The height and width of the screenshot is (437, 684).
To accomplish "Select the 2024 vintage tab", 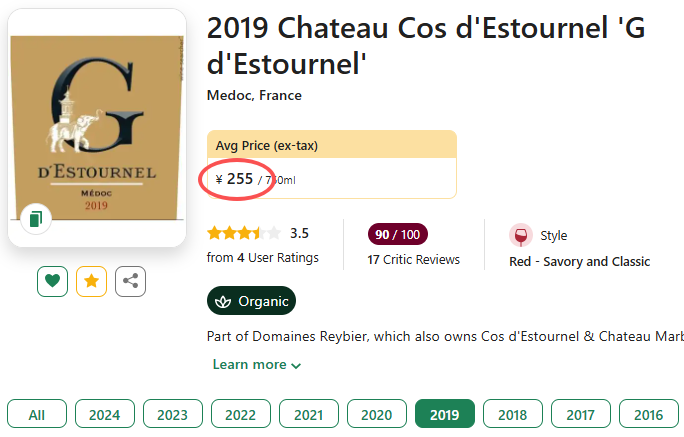I will tap(104, 414).
